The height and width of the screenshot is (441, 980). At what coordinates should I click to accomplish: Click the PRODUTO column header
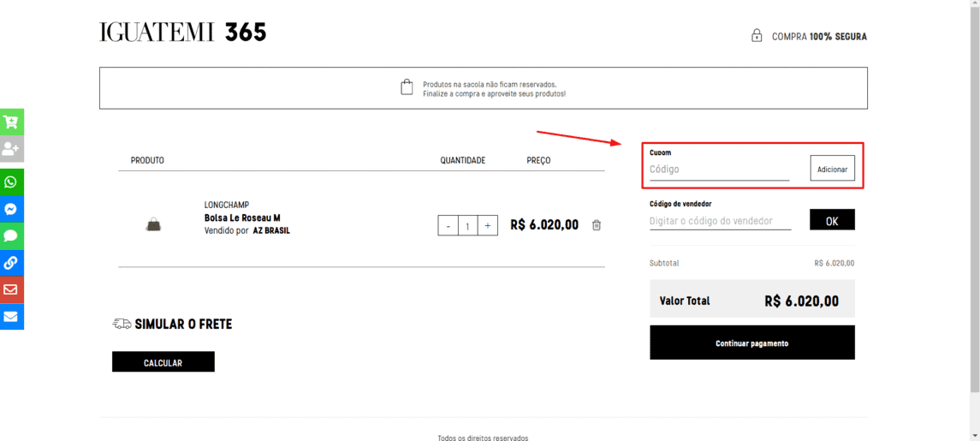point(147,161)
